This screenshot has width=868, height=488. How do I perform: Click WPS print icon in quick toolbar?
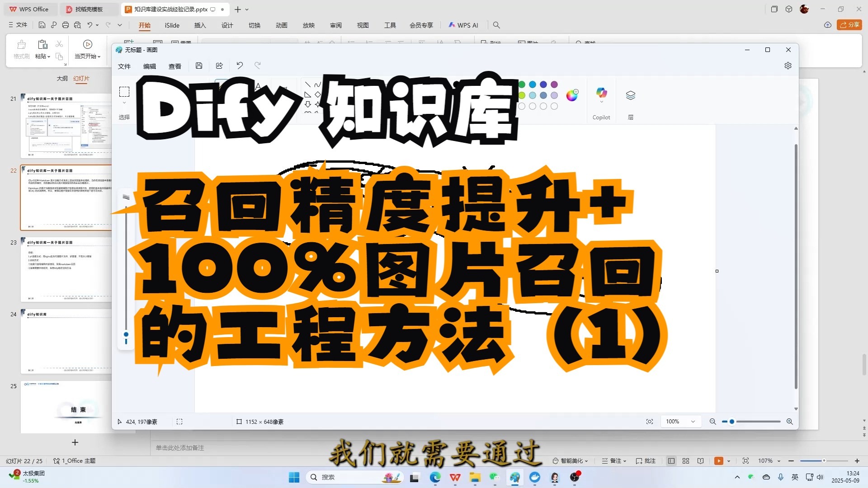[x=66, y=25]
